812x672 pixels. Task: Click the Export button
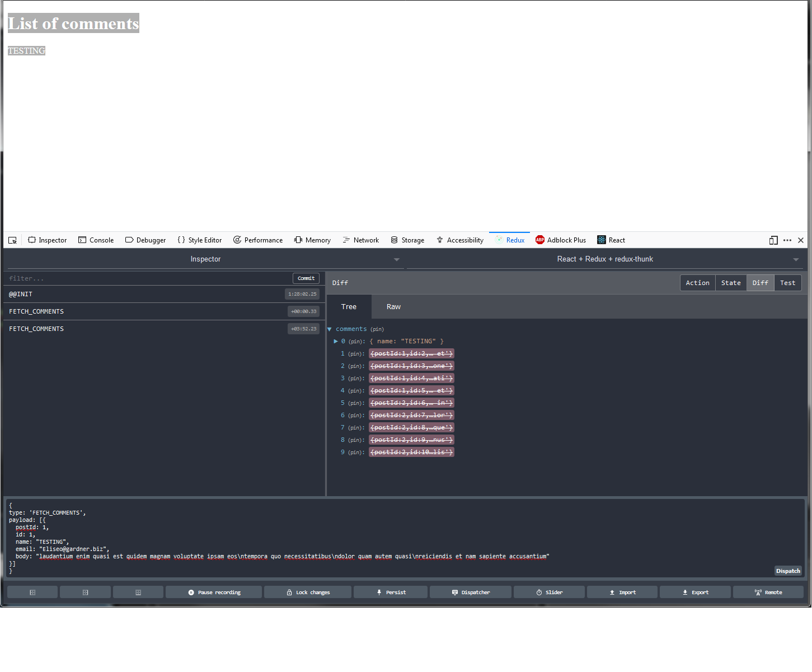tap(695, 592)
